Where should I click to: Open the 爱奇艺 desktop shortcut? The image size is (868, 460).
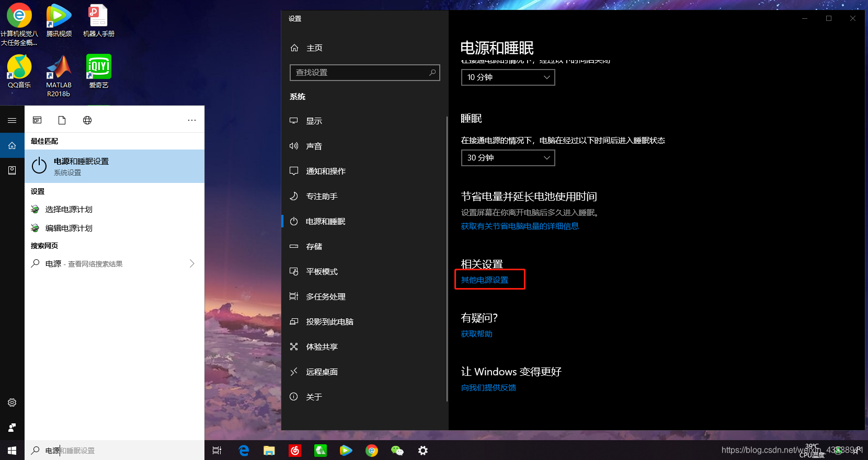pyautogui.click(x=98, y=72)
